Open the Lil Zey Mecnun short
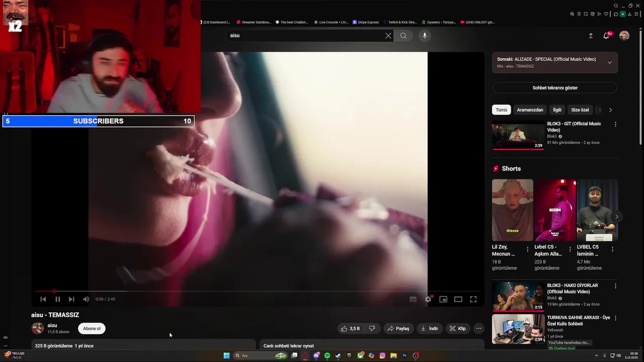644x362 pixels. [x=513, y=210]
